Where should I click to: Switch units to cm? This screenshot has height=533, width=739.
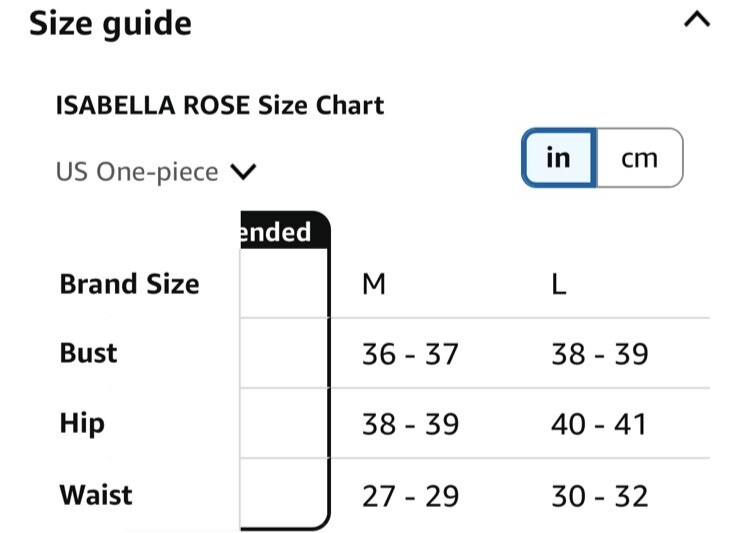pos(640,158)
